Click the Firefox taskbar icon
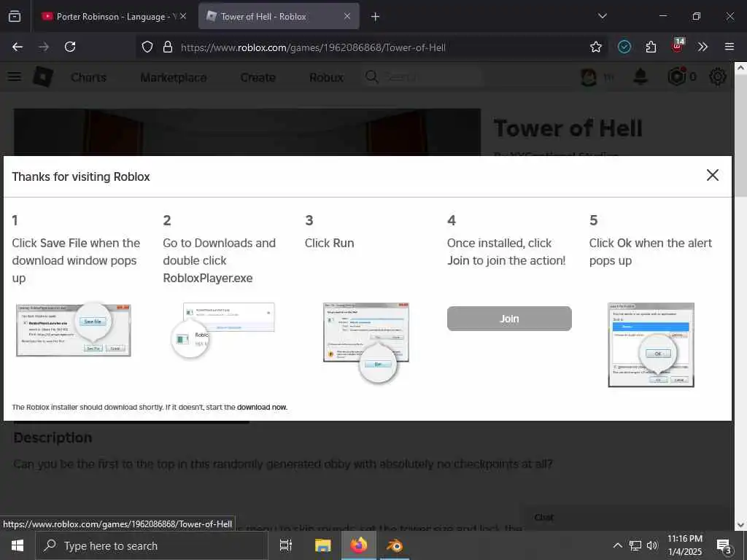This screenshot has width=747, height=560. pos(359,545)
